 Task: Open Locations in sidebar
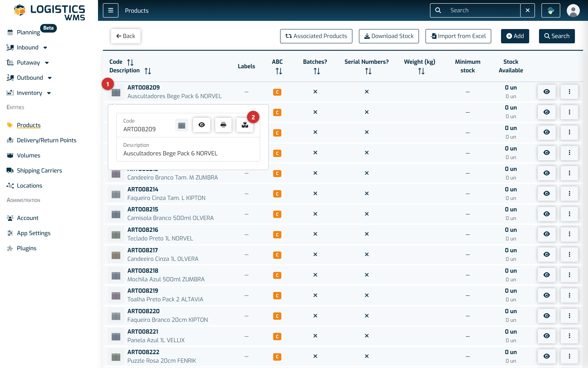(x=24, y=185)
